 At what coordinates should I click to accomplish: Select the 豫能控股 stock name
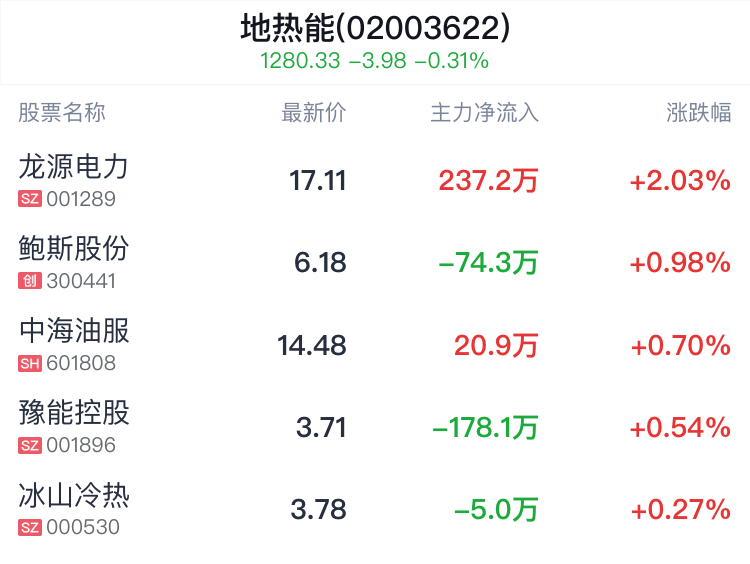click(x=74, y=412)
